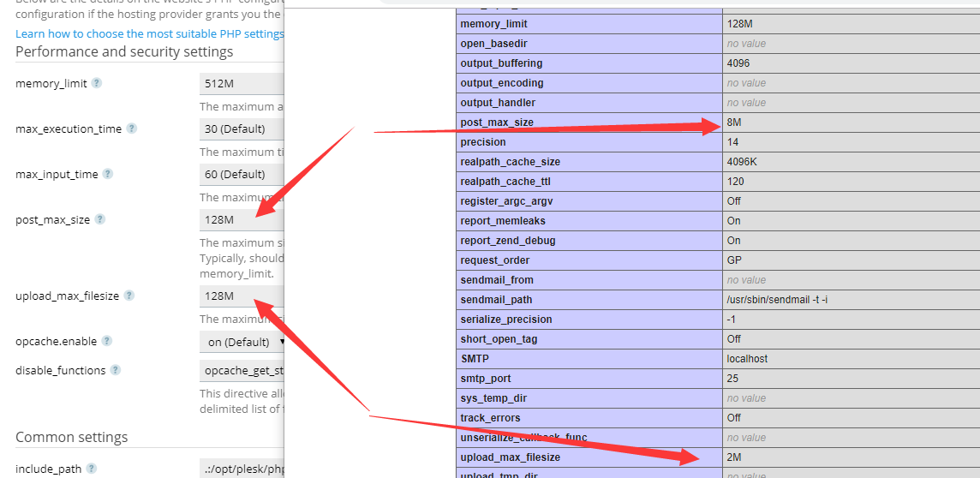Click the question mark icon beside post_max_size
The width and height of the screenshot is (980, 478).
99,220
